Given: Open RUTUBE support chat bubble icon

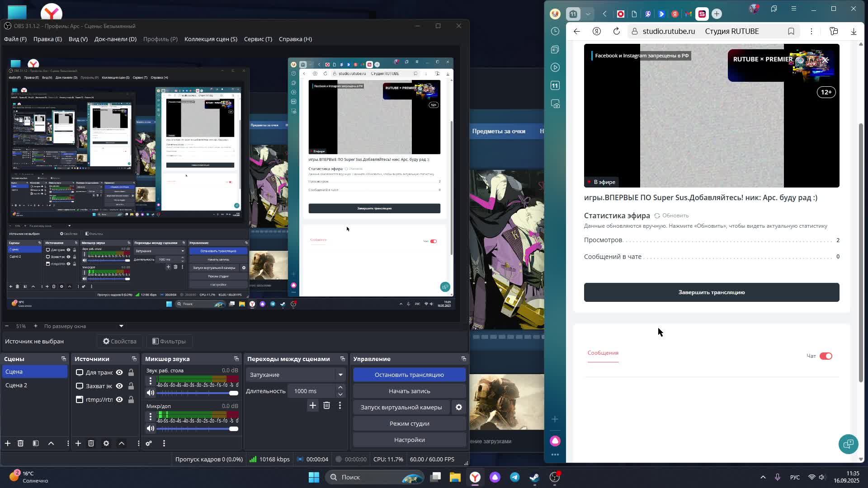Looking at the screenshot, I should (x=848, y=444).
